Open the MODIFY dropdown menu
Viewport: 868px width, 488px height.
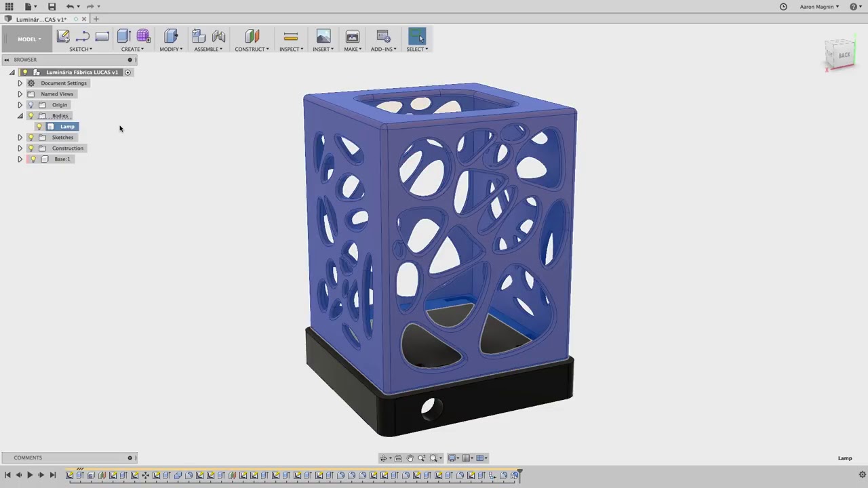pyautogui.click(x=171, y=49)
